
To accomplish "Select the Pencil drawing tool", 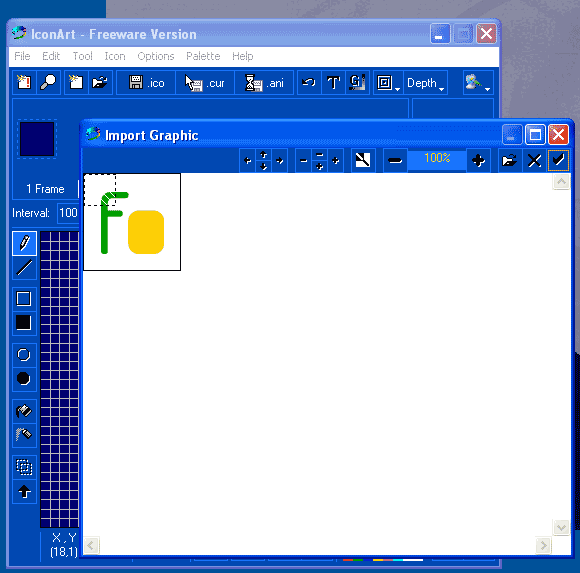I will coord(24,243).
